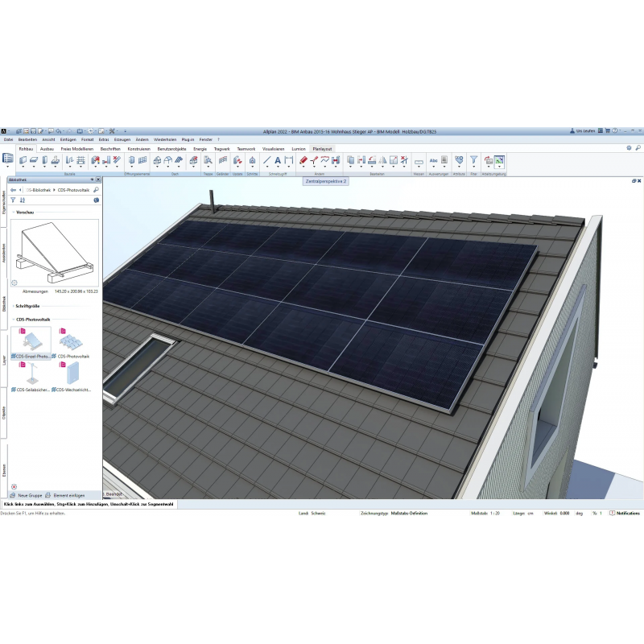Collapse the CDS-Photovoltaik section
The image size is (644, 644).
(x=12, y=319)
